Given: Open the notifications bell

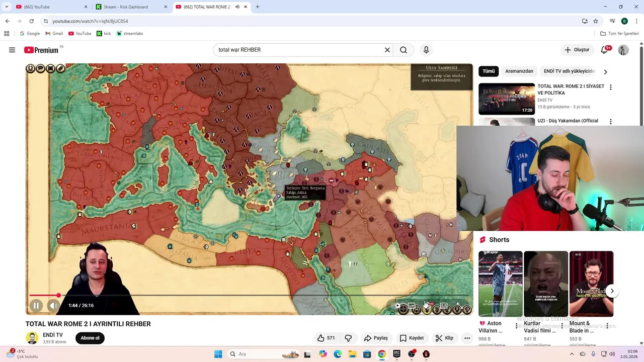Looking at the screenshot, I should [x=605, y=50].
